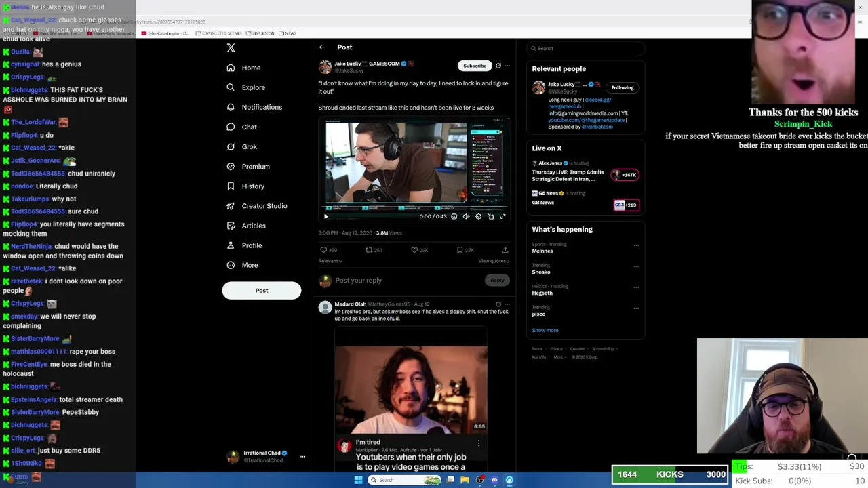Viewport: 868px width, 488px height.
Task: Toggle Following for Jake Lucky
Action: (623, 87)
